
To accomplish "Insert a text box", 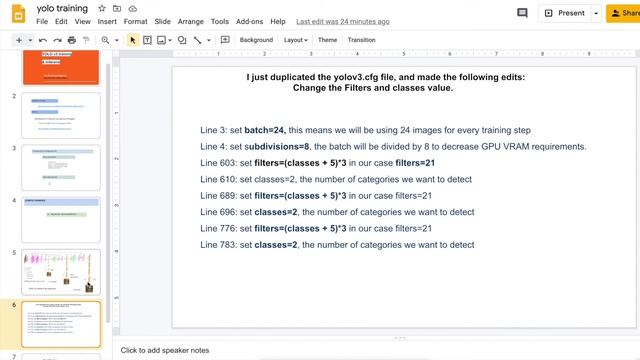I will click(147, 40).
